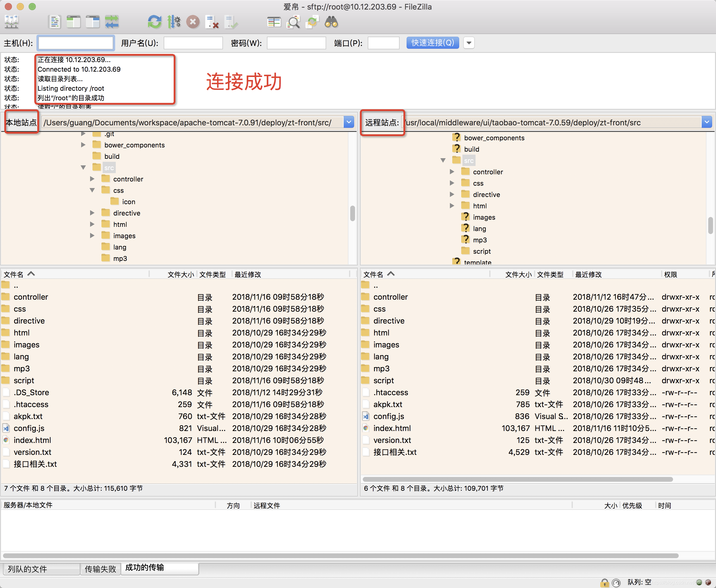This screenshot has width=716, height=588.
Task: Click the queue speed limit indicator icon
Action: [616, 583]
